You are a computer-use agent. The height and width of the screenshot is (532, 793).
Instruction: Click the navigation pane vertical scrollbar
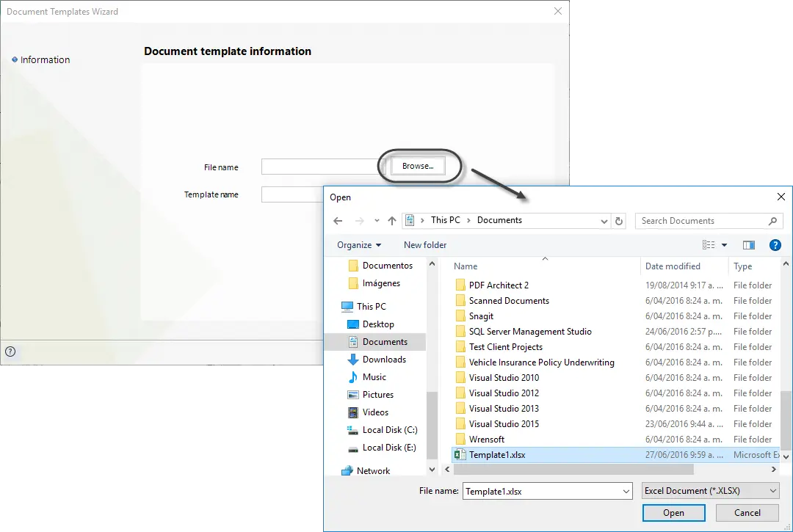pos(432,424)
